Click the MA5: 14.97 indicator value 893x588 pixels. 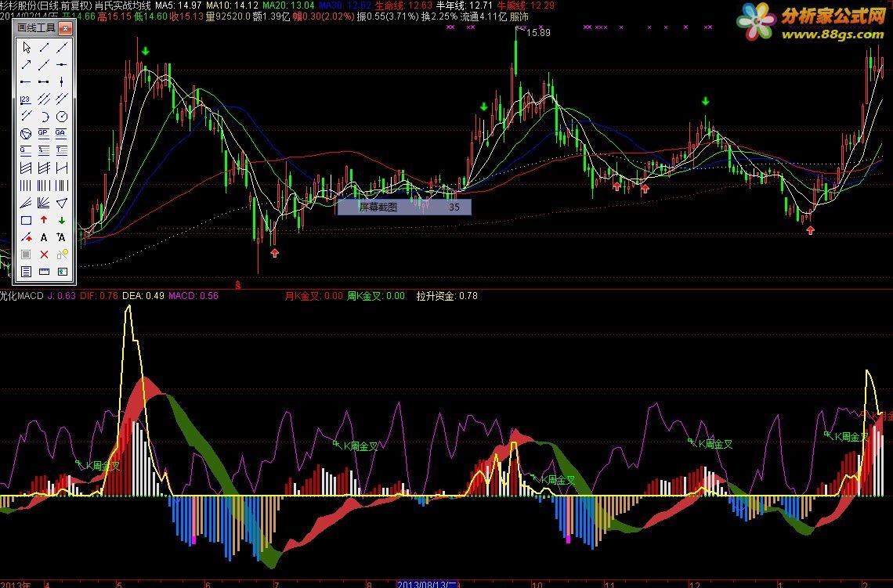[179, 5]
